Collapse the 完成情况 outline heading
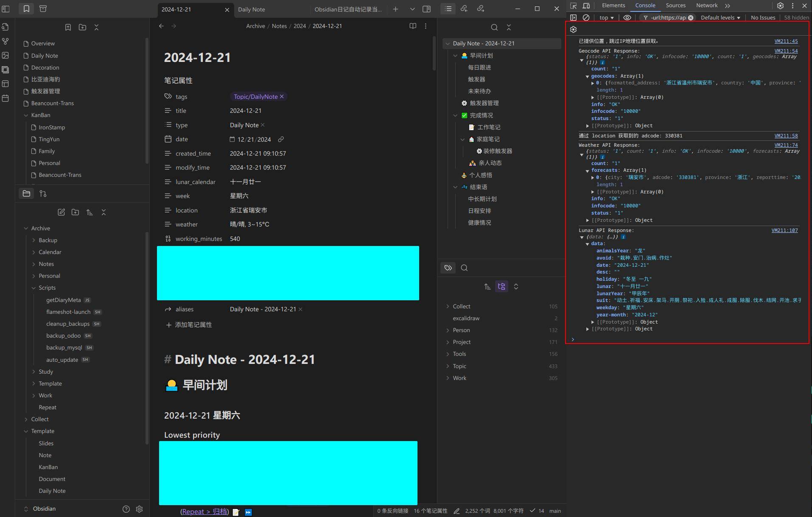 click(455, 115)
